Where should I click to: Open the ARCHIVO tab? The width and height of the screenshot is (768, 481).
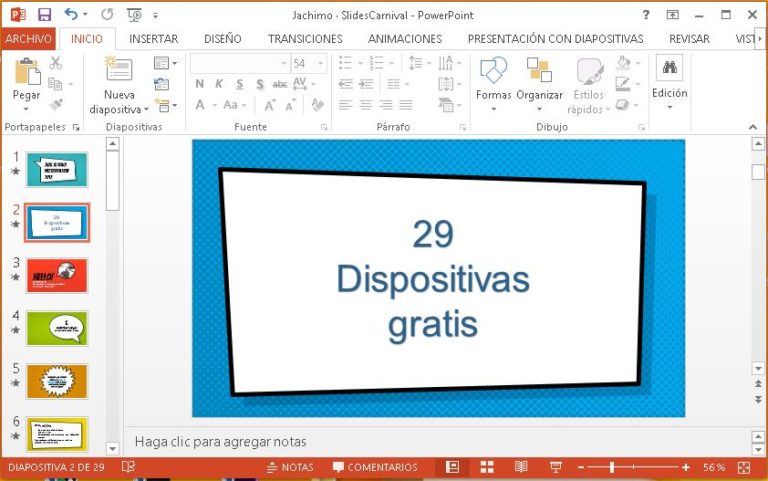pos(28,39)
